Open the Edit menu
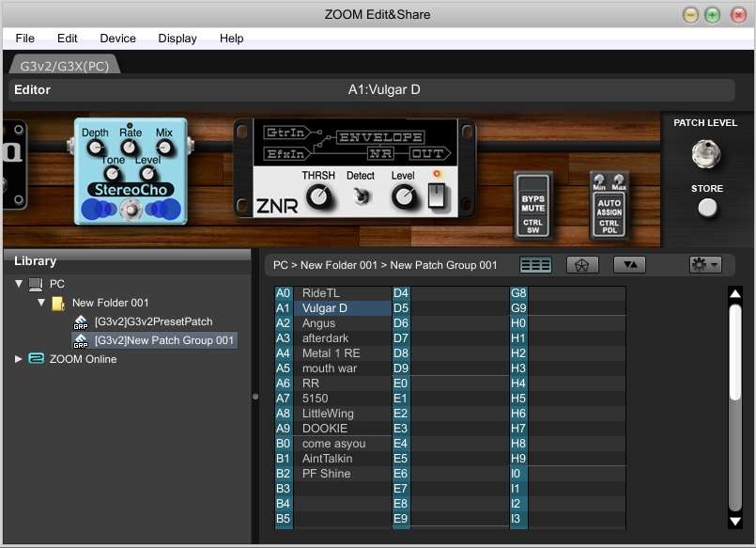This screenshot has width=756, height=548. [x=67, y=39]
